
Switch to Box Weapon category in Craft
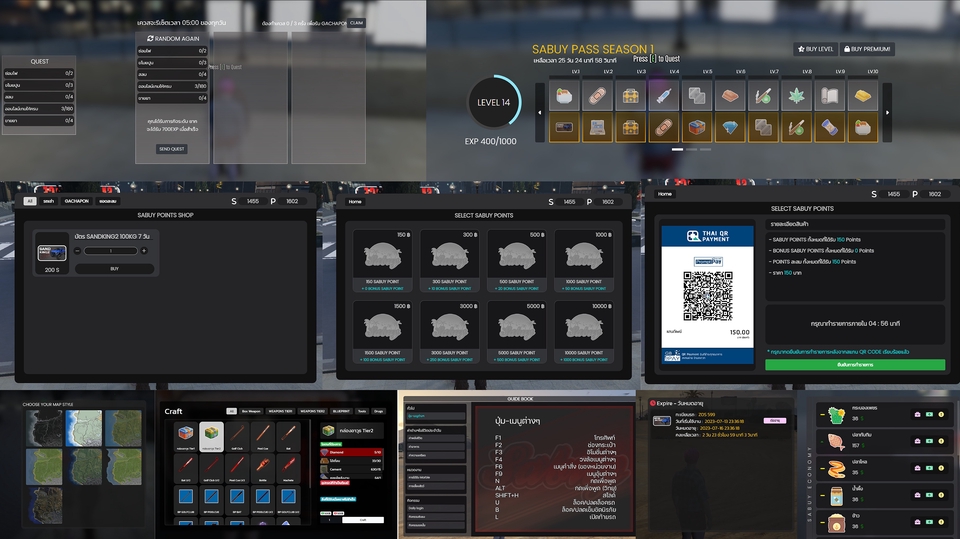(x=251, y=411)
